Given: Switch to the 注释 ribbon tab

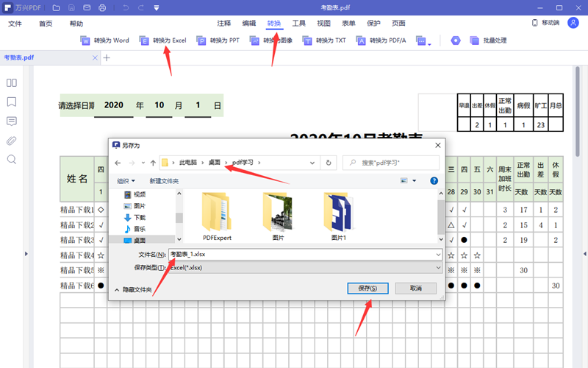Looking at the screenshot, I should click(x=224, y=24).
